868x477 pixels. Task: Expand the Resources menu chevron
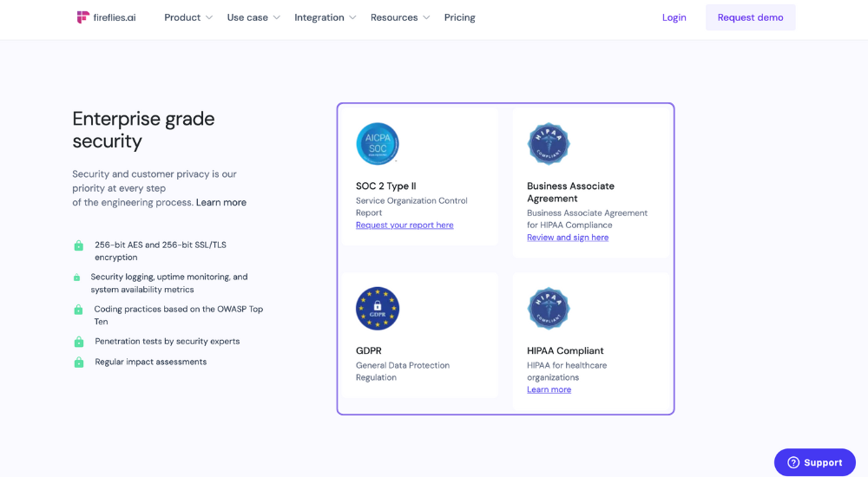point(426,17)
